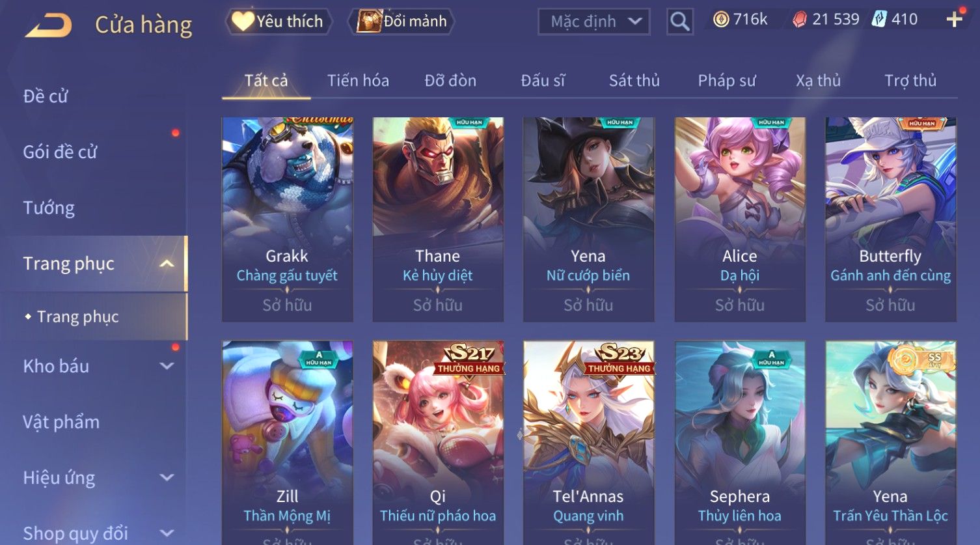Image resolution: width=980 pixels, height=545 pixels.
Task: Open the Mặc định sort dropdown
Action: [x=594, y=21]
